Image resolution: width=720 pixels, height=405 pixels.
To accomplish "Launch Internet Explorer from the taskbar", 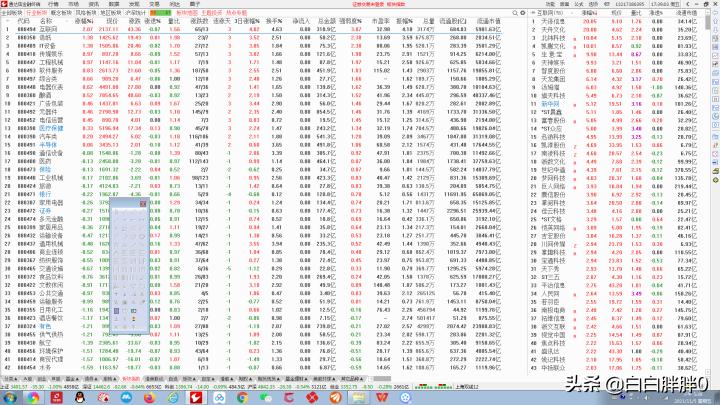I will coord(173,398).
